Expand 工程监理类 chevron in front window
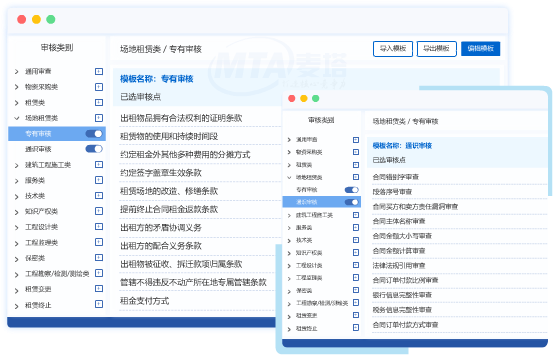Image resolution: width=560 pixels, height=364 pixels. (289, 278)
